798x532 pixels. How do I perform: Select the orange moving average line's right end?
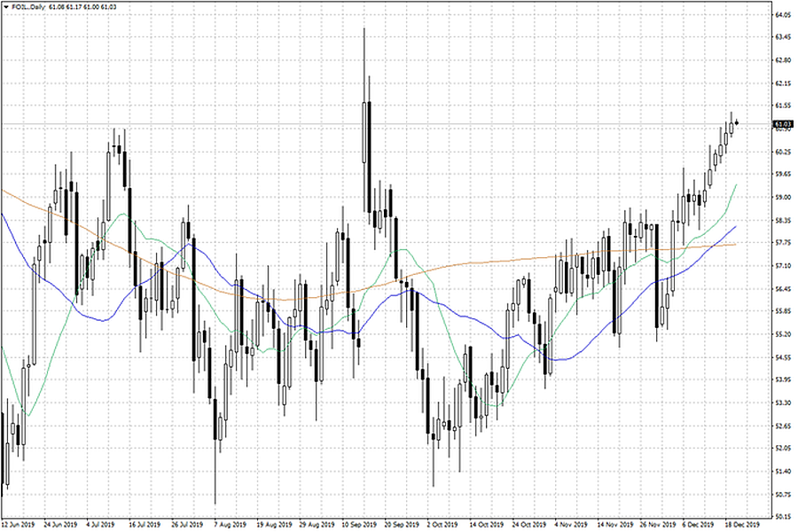pyautogui.click(x=734, y=245)
